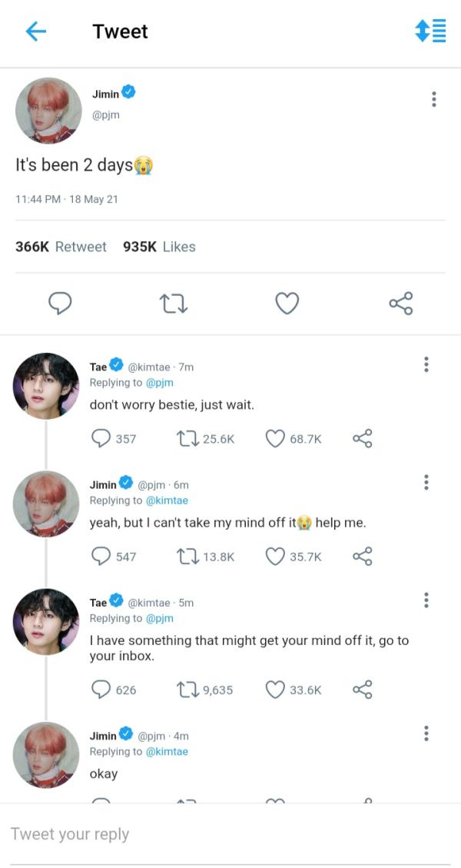Share the main tweet by Jimin
The height and width of the screenshot is (868, 461).
401,304
